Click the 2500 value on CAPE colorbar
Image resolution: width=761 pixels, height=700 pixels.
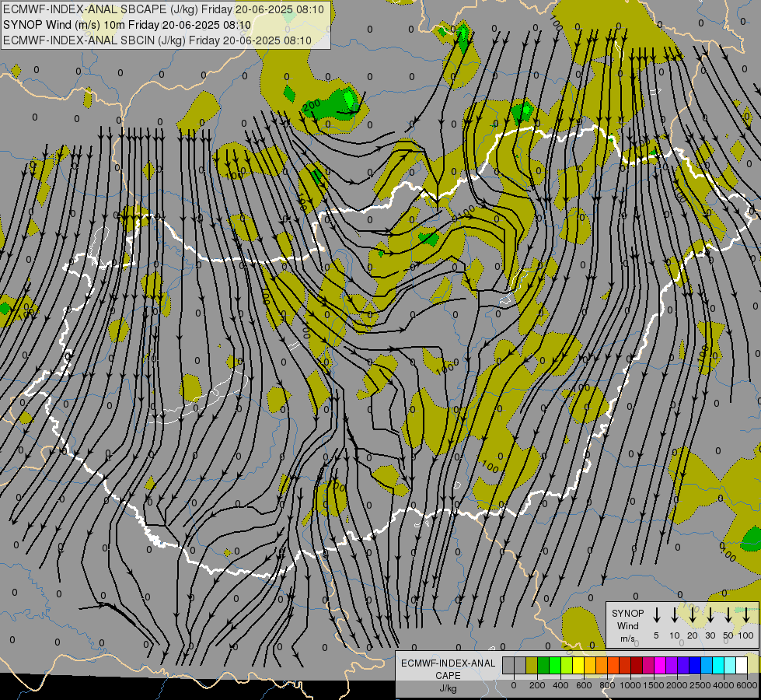[700, 685]
